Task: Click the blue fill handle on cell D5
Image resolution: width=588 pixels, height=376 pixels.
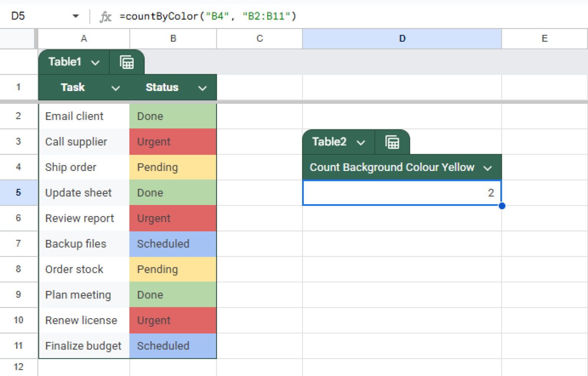Action: tap(502, 206)
